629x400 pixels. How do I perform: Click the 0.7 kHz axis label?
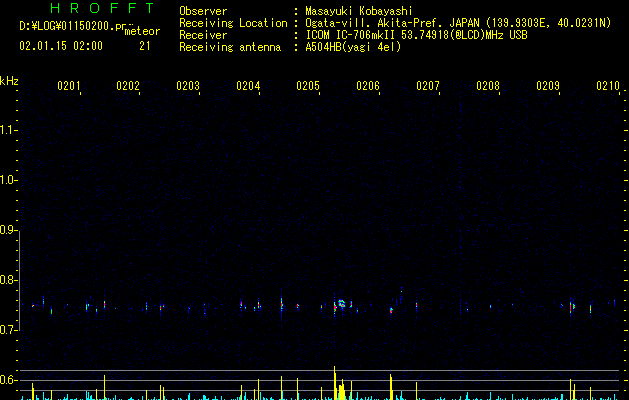pos(8,330)
